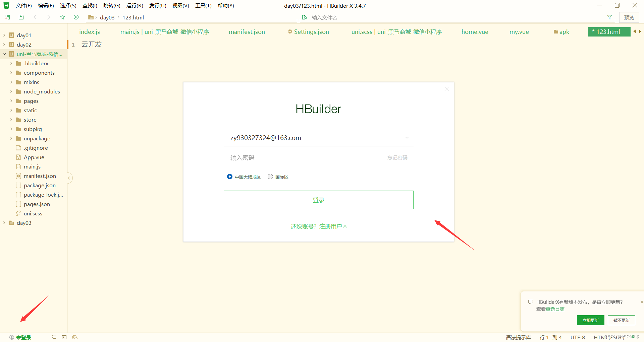Click the UTF-8 encoding in status bar
The image size is (644, 342).
point(578,337)
